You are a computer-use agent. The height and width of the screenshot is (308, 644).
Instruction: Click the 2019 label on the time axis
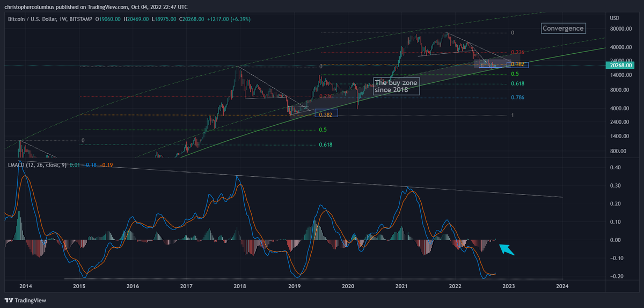[294, 286]
